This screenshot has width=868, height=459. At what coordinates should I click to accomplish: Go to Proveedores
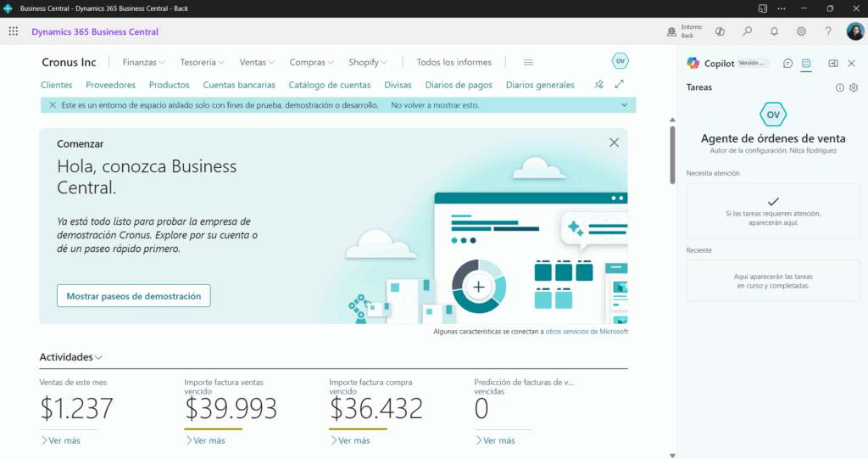111,85
